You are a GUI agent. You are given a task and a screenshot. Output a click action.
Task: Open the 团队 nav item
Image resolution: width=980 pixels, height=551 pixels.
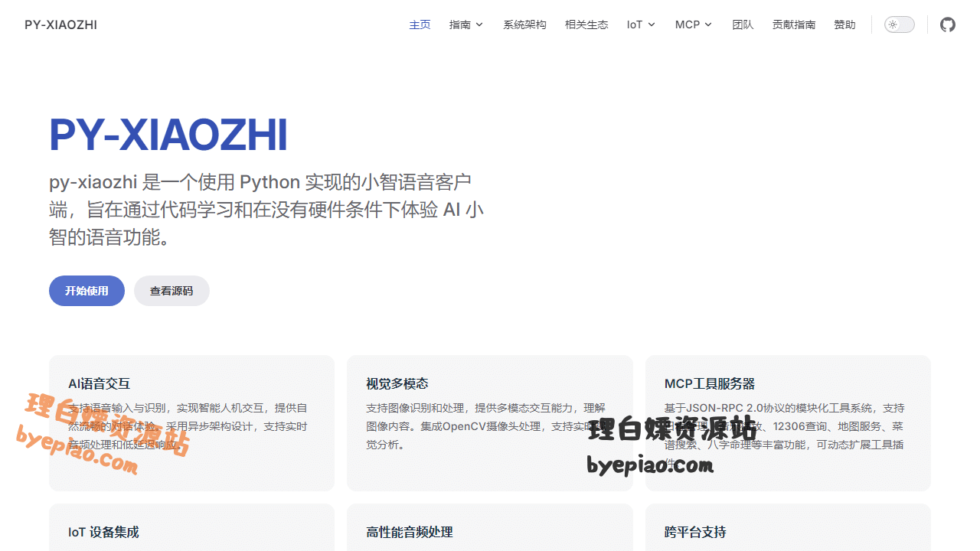click(x=743, y=24)
